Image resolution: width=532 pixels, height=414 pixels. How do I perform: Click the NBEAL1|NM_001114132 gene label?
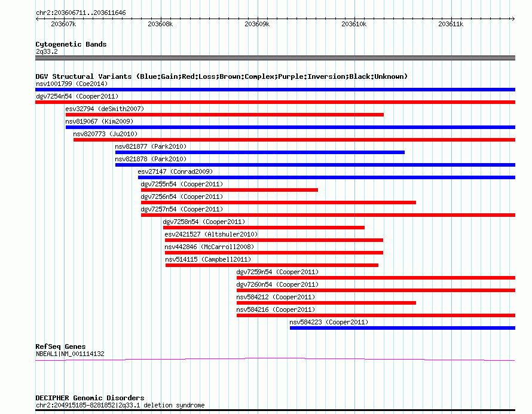click(70, 354)
